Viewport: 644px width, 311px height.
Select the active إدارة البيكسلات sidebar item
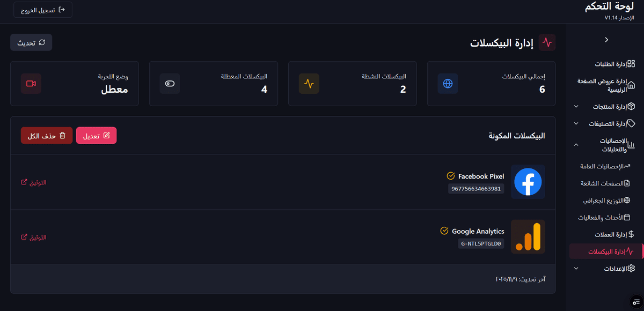pos(605,251)
